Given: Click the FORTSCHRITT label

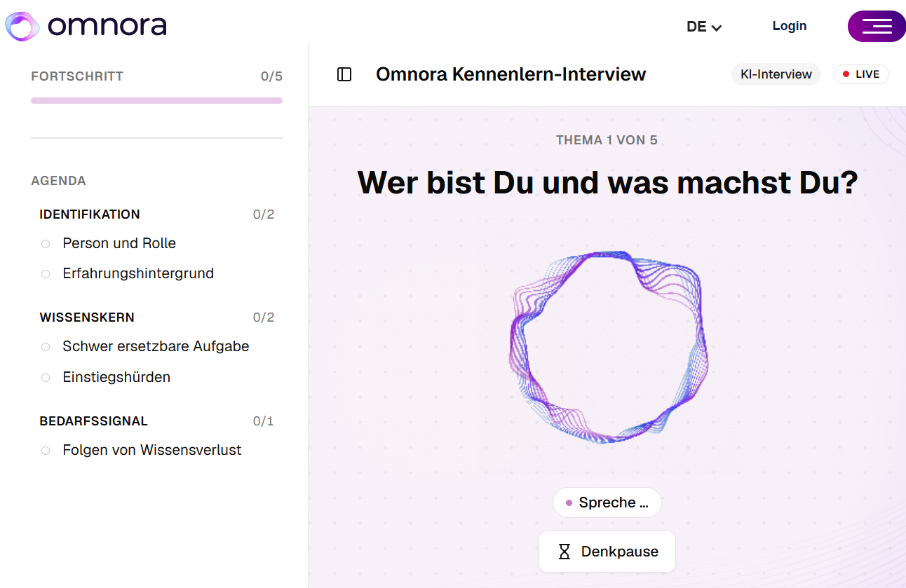Looking at the screenshot, I should 77,76.
